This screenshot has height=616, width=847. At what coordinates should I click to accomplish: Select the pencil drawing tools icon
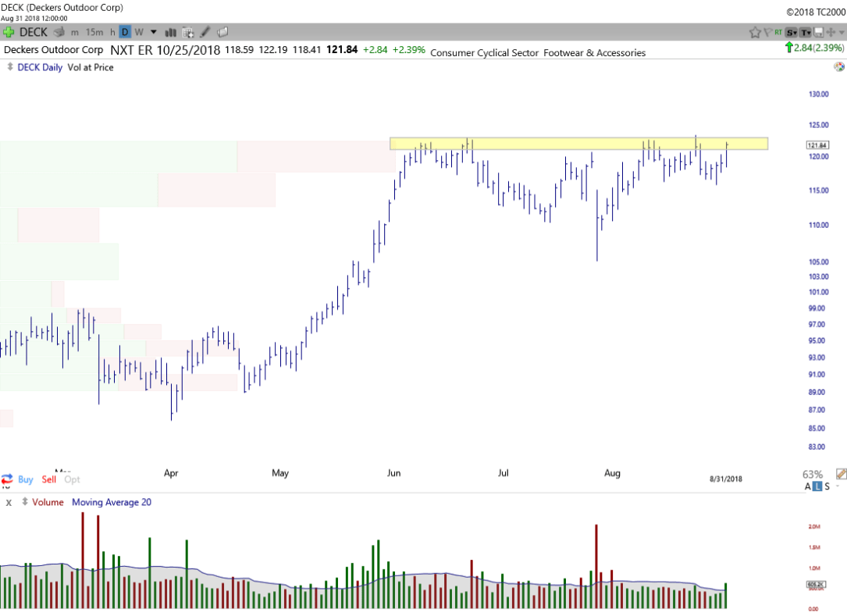[205, 32]
